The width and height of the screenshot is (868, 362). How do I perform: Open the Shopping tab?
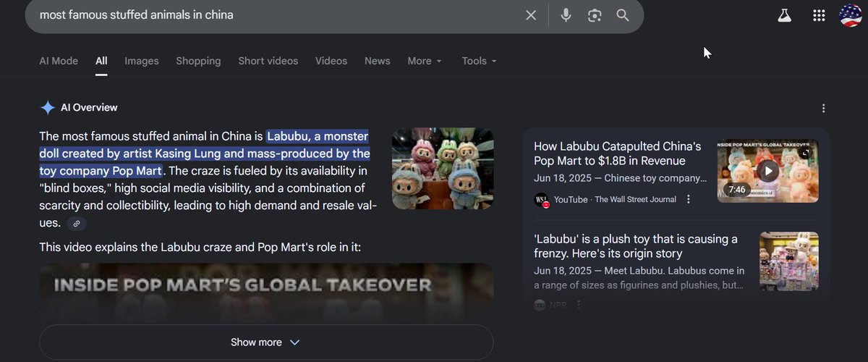[x=198, y=61]
